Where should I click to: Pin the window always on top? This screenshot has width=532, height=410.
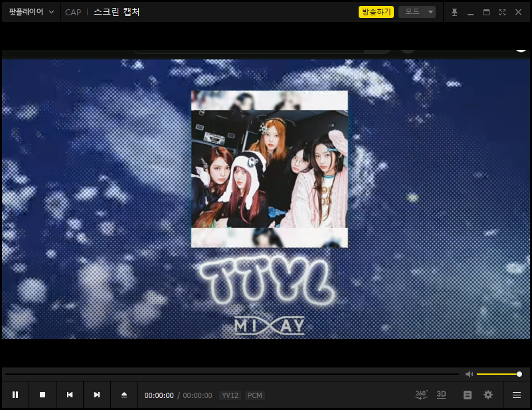[454, 12]
